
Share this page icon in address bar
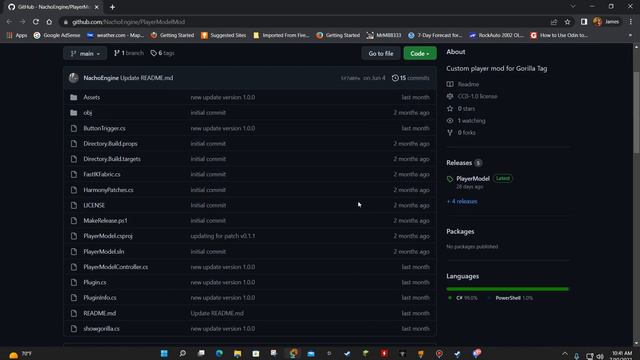[554, 22]
